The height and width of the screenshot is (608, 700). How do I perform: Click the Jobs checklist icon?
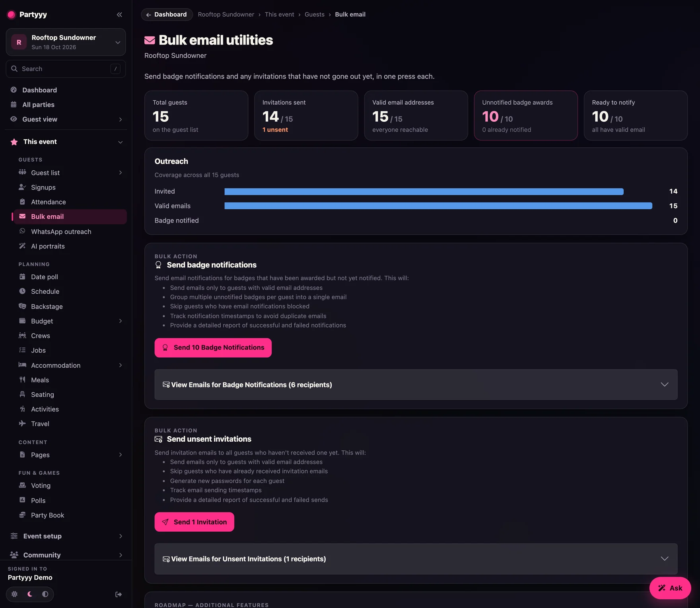[x=22, y=350]
